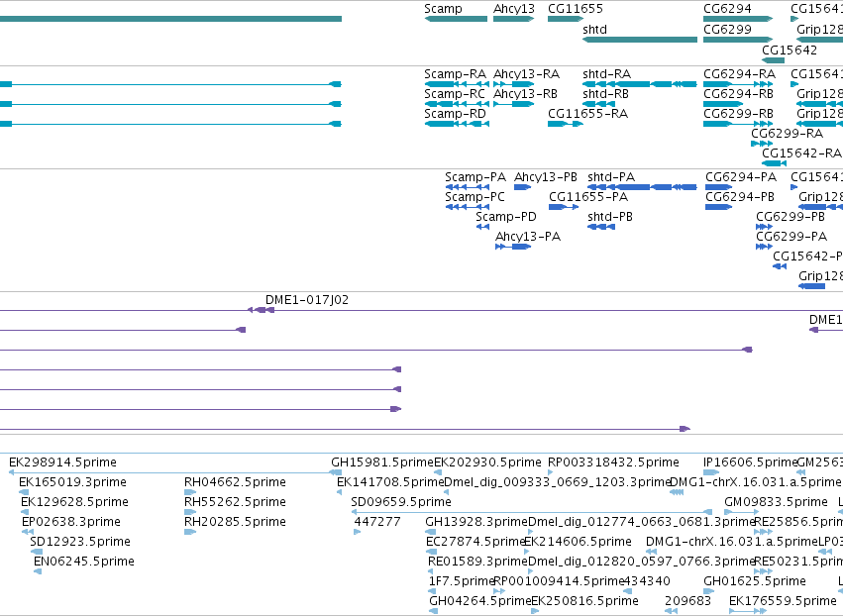The height and width of the screenshot is (616, 843).
Task: Select EST GH15981.5prime
Action: [382, 462]
